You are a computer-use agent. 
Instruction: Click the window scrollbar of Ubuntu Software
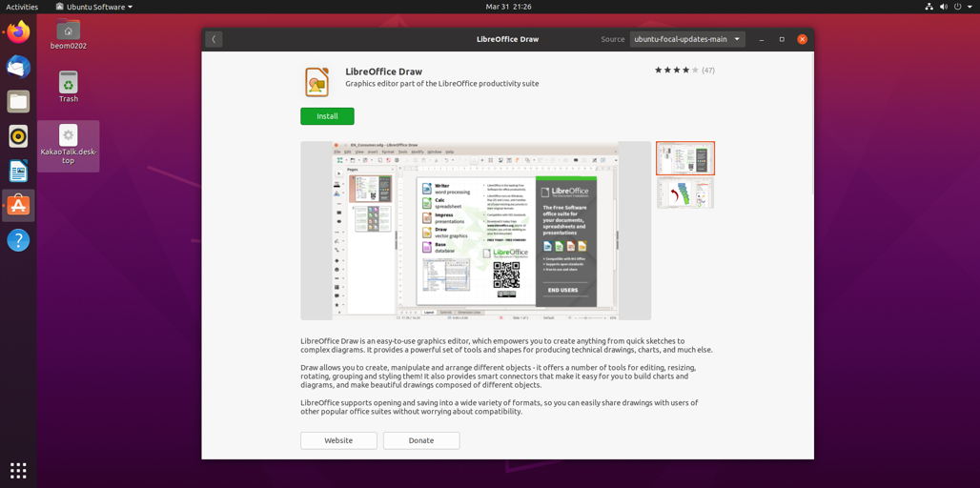coord(812,122)
